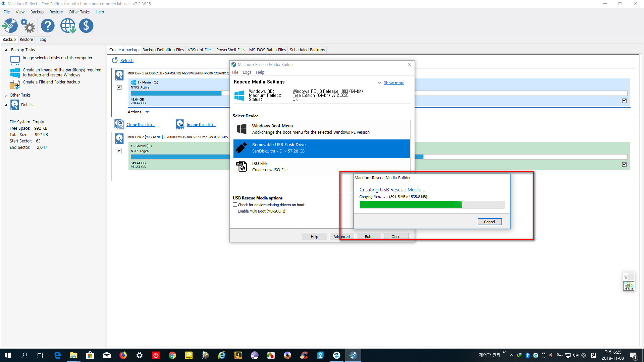Open Firefox from the taskbar
The width and height of the screenshot is (644, 362).
(x=123, y=355)
